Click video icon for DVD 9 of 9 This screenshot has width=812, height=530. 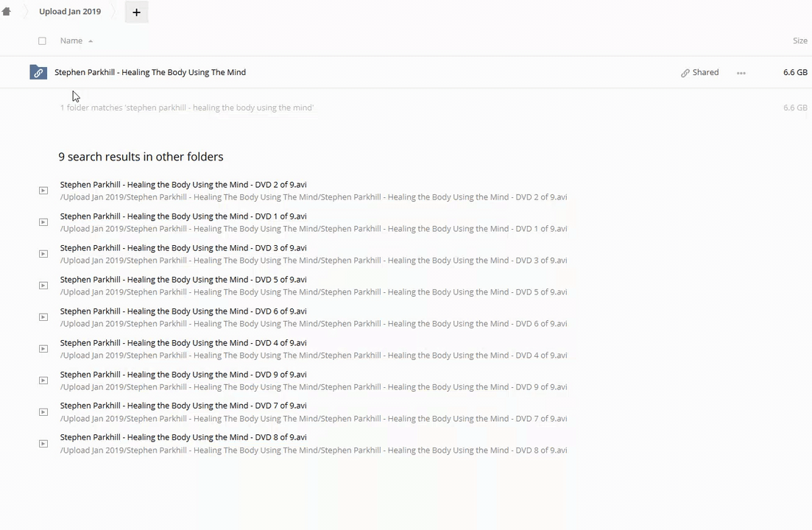click(x=43, y=381)
